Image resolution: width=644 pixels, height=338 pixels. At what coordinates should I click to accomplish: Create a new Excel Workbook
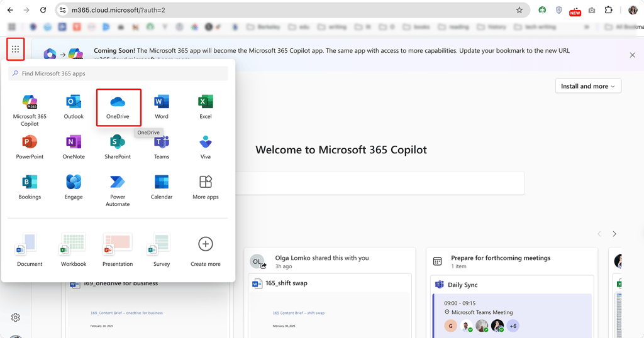tap(74, 250)
